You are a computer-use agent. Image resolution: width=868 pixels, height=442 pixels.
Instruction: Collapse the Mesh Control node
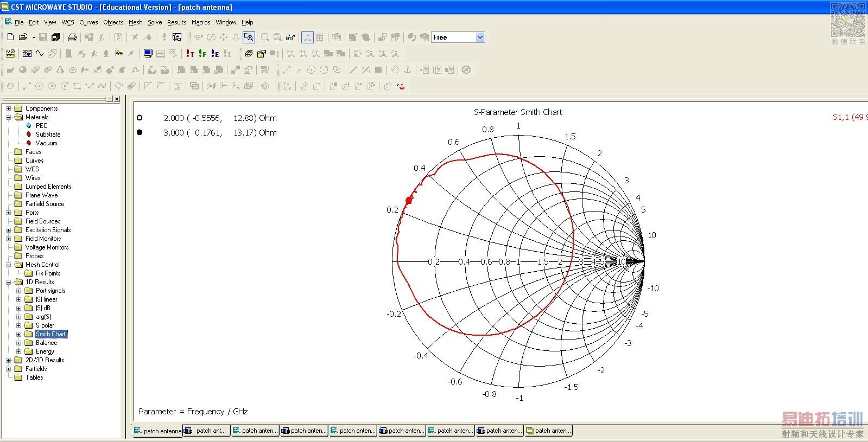pos(8,265)
